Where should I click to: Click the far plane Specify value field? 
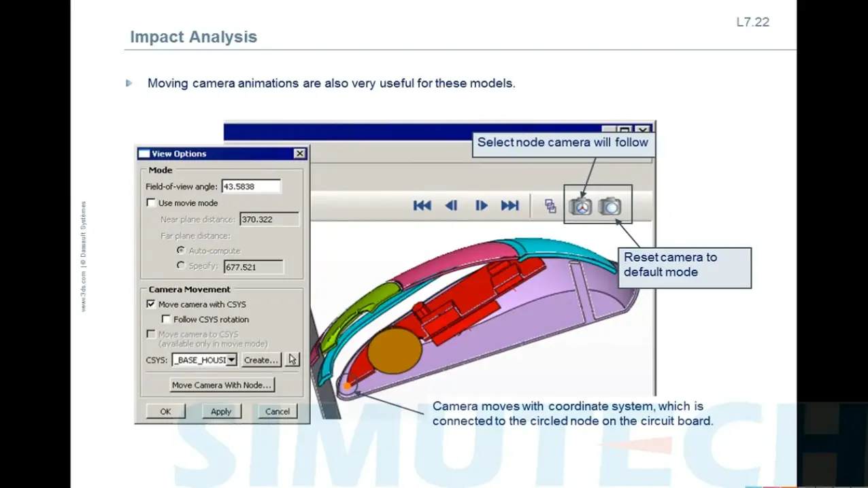click(x=254, y=267)
